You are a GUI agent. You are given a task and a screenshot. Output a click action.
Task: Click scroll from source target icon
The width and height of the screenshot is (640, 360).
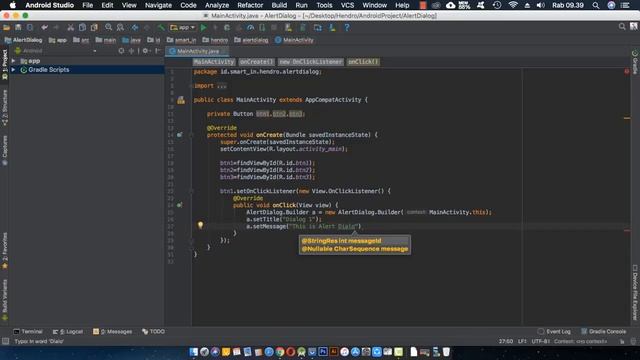(x=121, y=51)
